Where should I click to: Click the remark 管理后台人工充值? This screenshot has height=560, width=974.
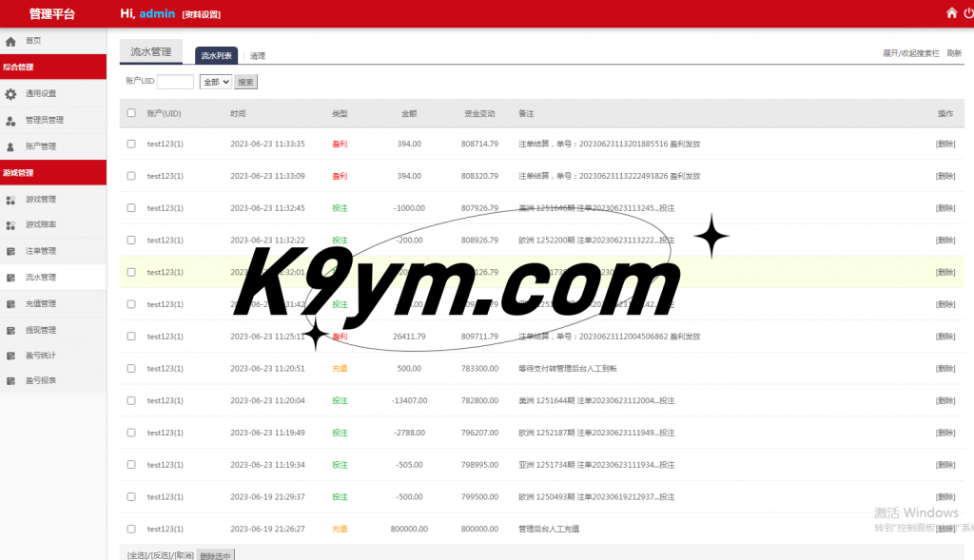[x=549, y=529]
